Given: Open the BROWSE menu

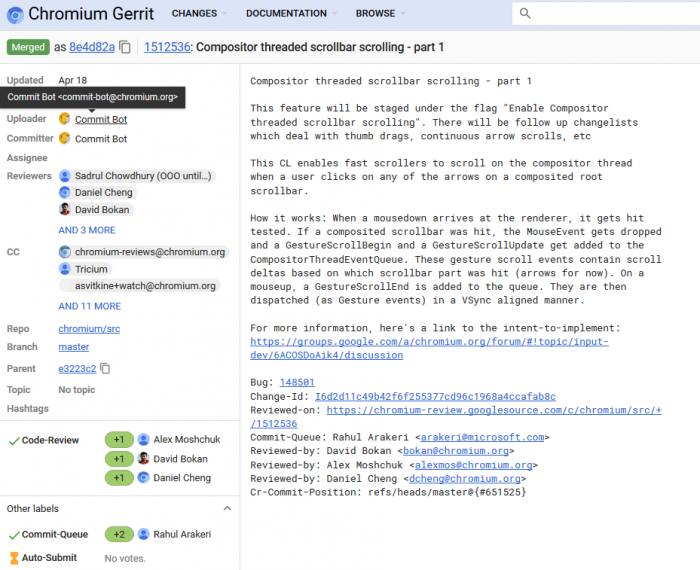Looking at the screenshot, I should [x=375, y=14].
